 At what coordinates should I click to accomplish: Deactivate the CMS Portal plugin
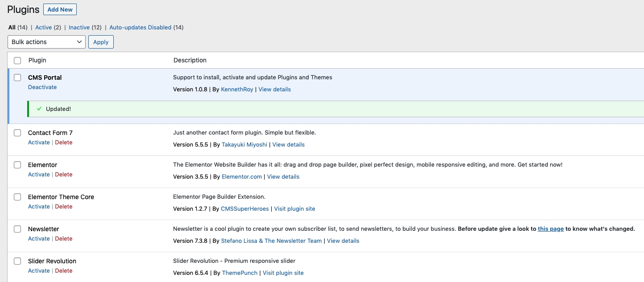click(42, 87)
